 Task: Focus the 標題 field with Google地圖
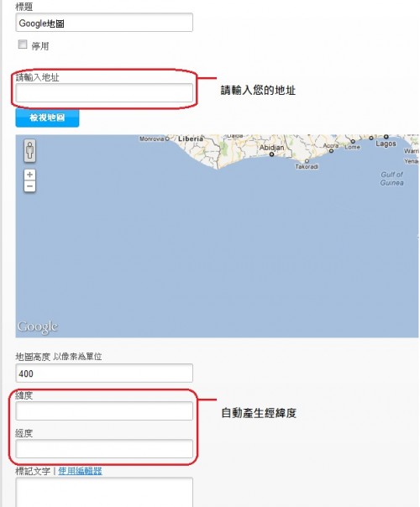pos(104,23)
